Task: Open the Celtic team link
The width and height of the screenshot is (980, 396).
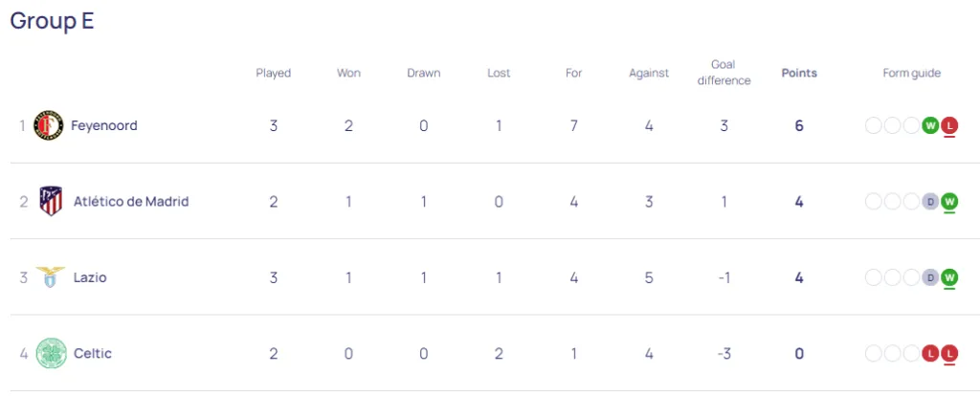Action: click(x=93, y=353)
